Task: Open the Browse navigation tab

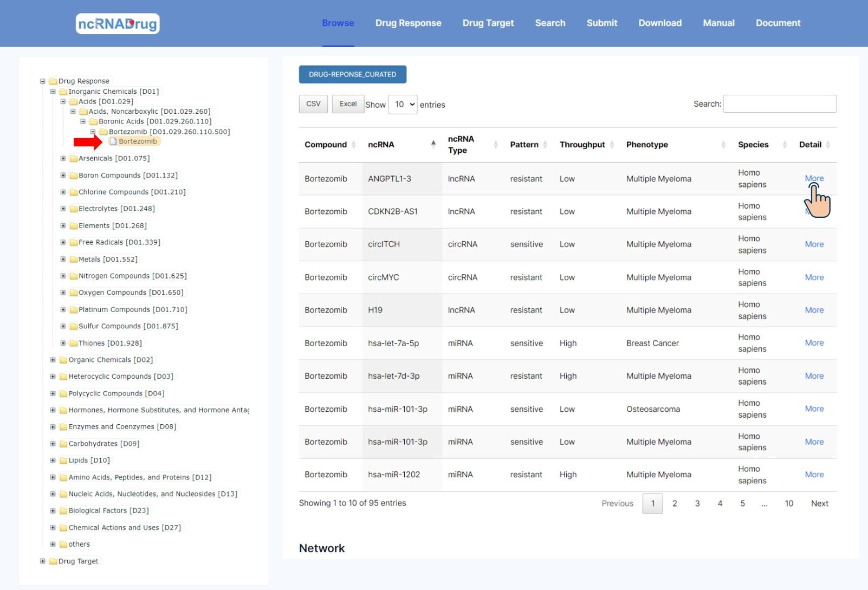Action: tap(338, 23)
